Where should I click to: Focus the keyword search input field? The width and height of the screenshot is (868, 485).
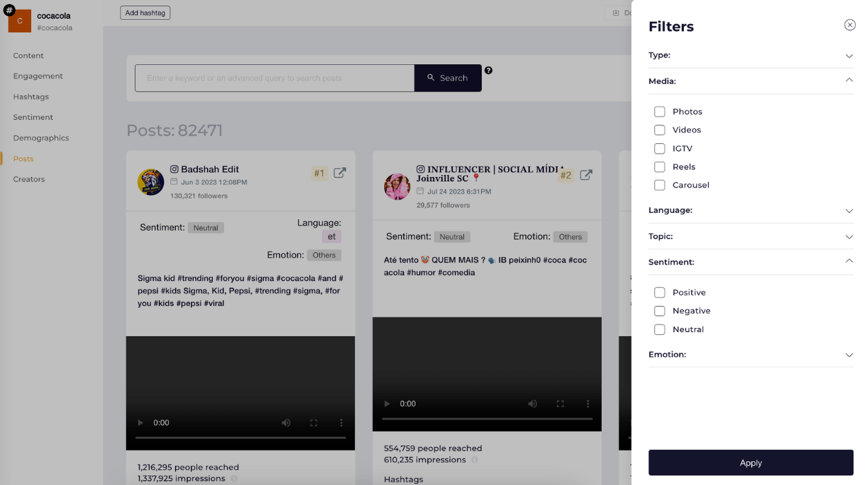(x=274, y=78)
